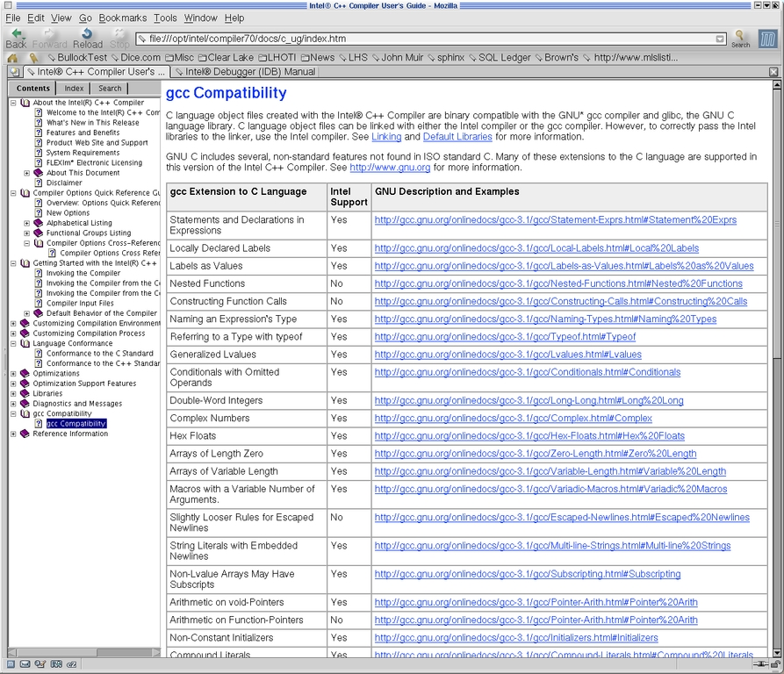Follow the Default Libraries link
The image size is (784, 674).
click(x=457, y=137)
